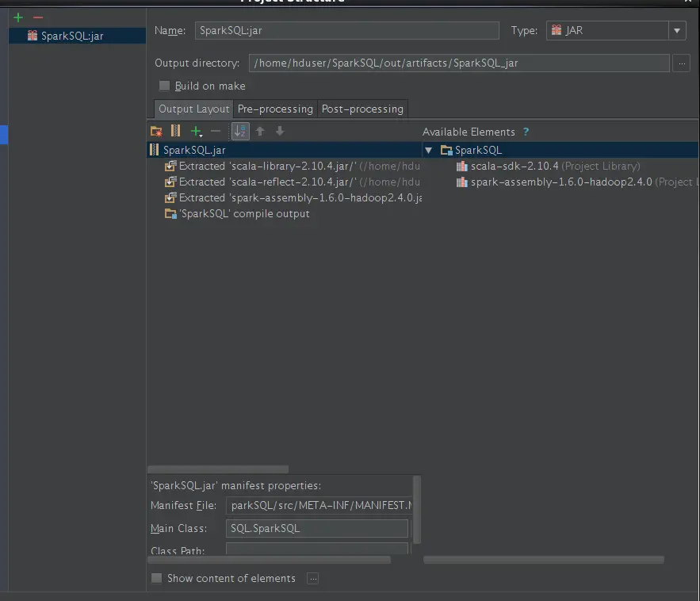The image size is (700, 601).
Task: Edit the Main Class field
Action: pyautogui.click(x=316, y=528)
